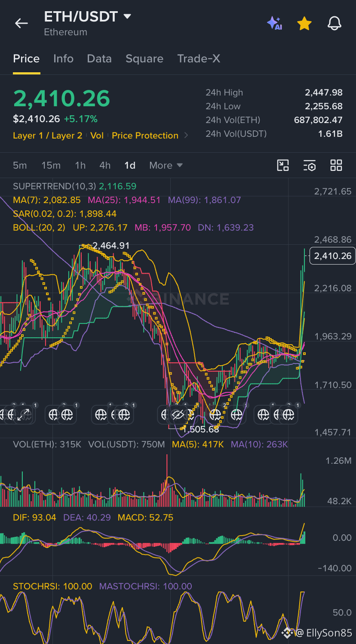Tap the 2,721.65 price axis label

click(x=333, y=191)
